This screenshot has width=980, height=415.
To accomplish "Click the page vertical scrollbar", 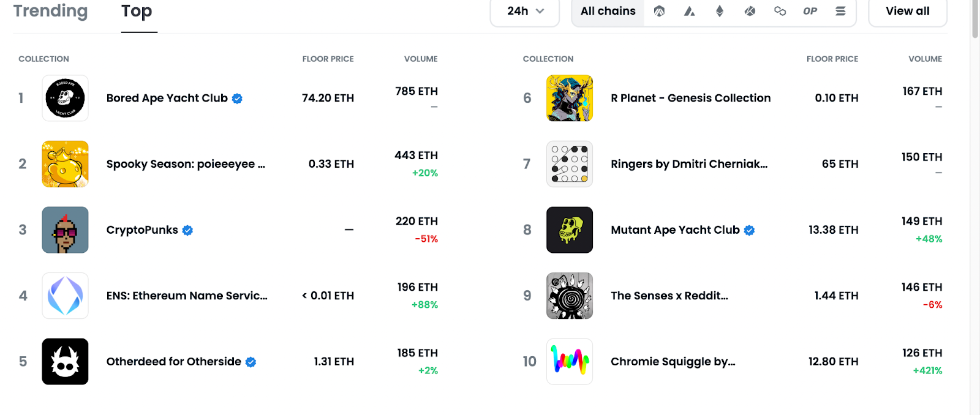I will [974, 207].
